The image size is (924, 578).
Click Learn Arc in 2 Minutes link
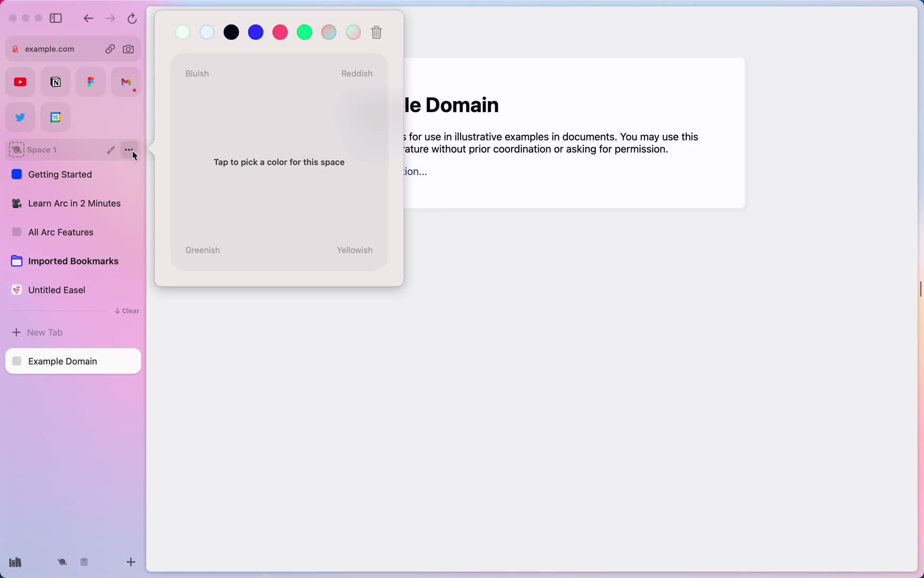point(74,203)
